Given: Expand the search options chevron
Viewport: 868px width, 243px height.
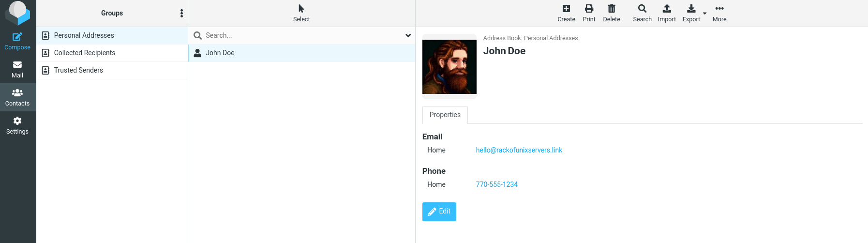Looking at the screenshot, I should pyautogui.click(x=408, y=35).
